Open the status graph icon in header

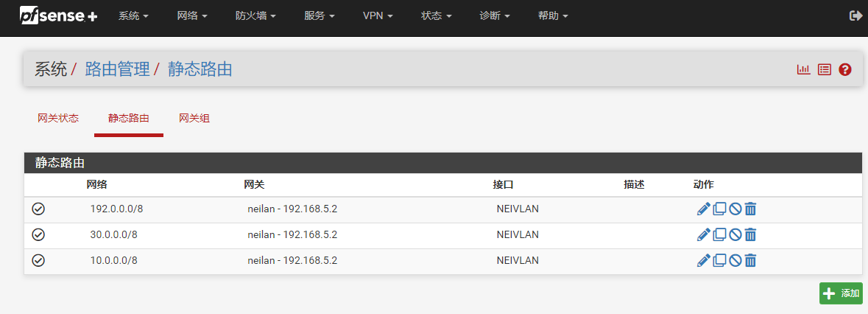click(803, 69)
